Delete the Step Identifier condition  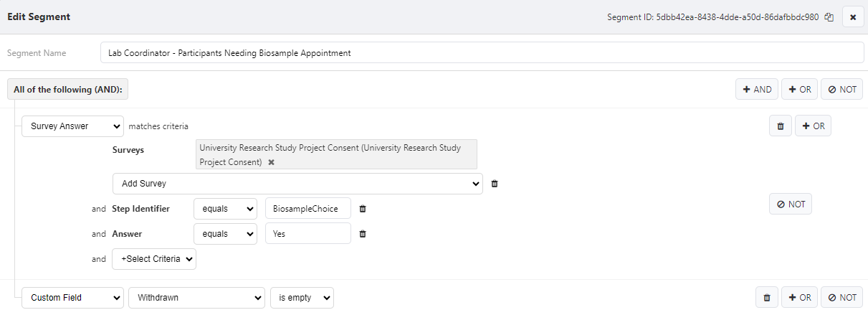pyautogui.click(x=363, y=209)
